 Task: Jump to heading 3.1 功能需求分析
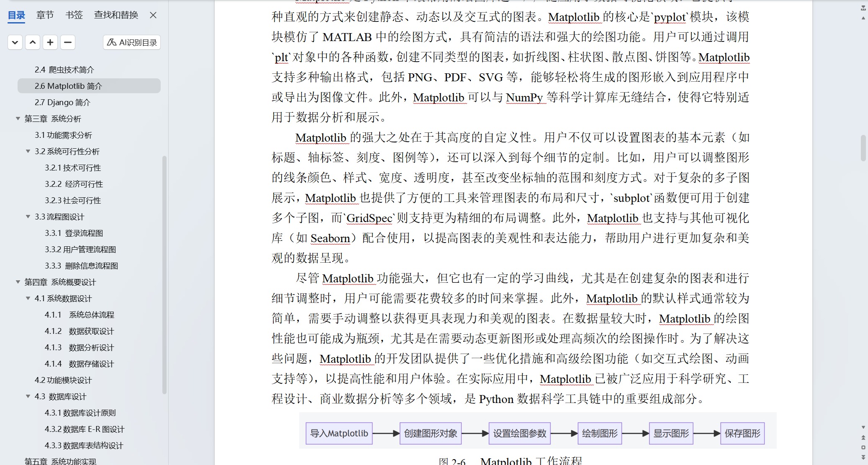[63, 135]
